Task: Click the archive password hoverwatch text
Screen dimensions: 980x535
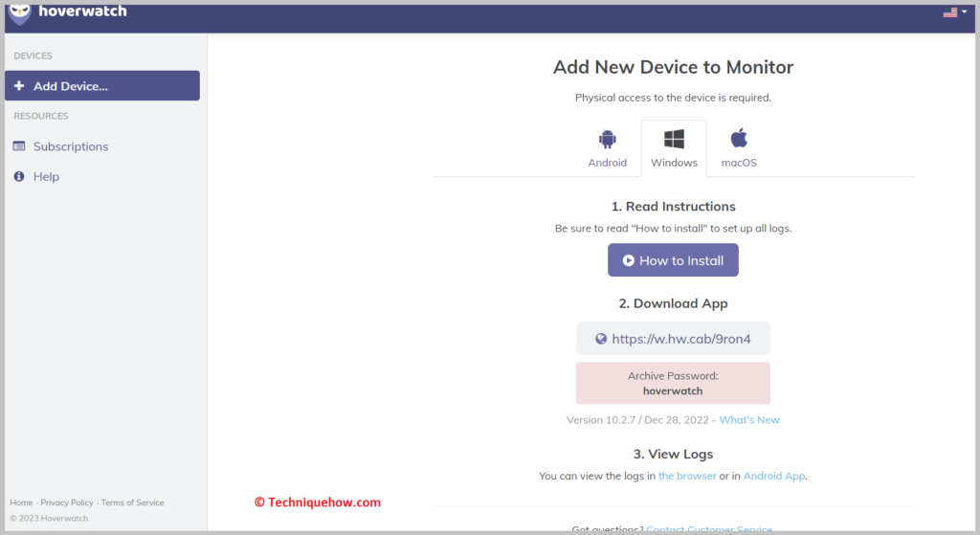Action: click(x=673, y=390)
